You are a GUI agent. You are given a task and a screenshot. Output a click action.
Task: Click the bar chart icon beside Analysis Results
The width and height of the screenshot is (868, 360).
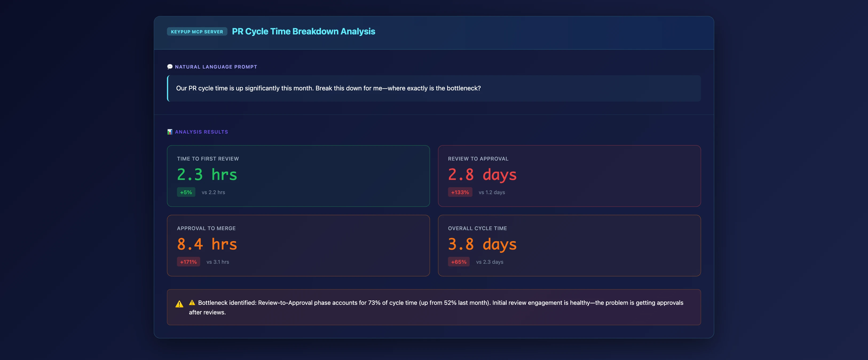(170, 132)
